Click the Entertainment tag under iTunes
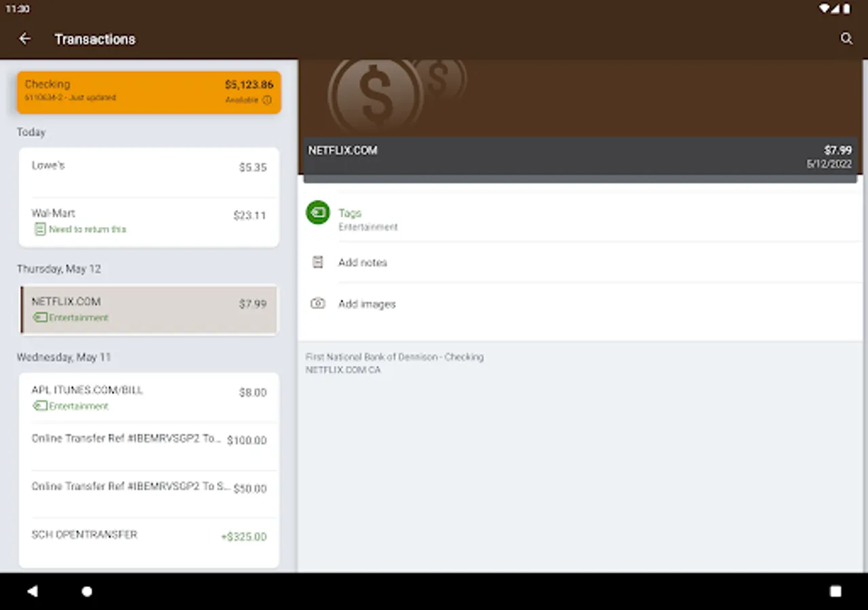The height and width of the screenshot is (610, 868). click(x=79, y=406)
